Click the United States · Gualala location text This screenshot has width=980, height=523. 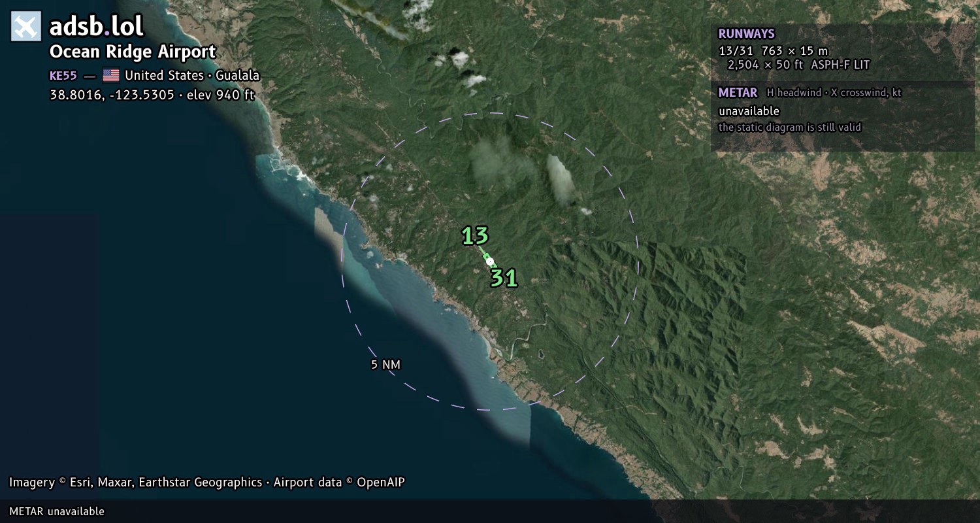(x=192, y=75)
